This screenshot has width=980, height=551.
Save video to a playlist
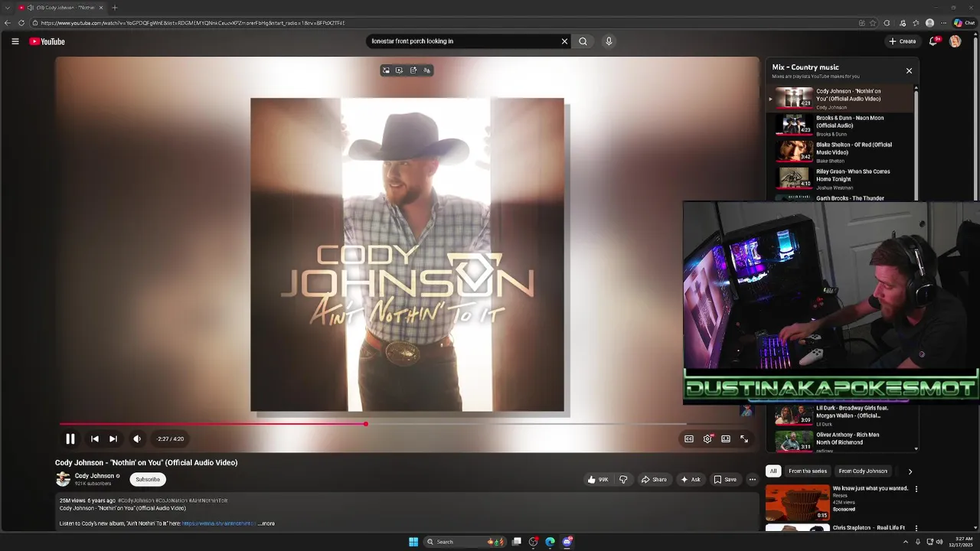pos(725,479)
